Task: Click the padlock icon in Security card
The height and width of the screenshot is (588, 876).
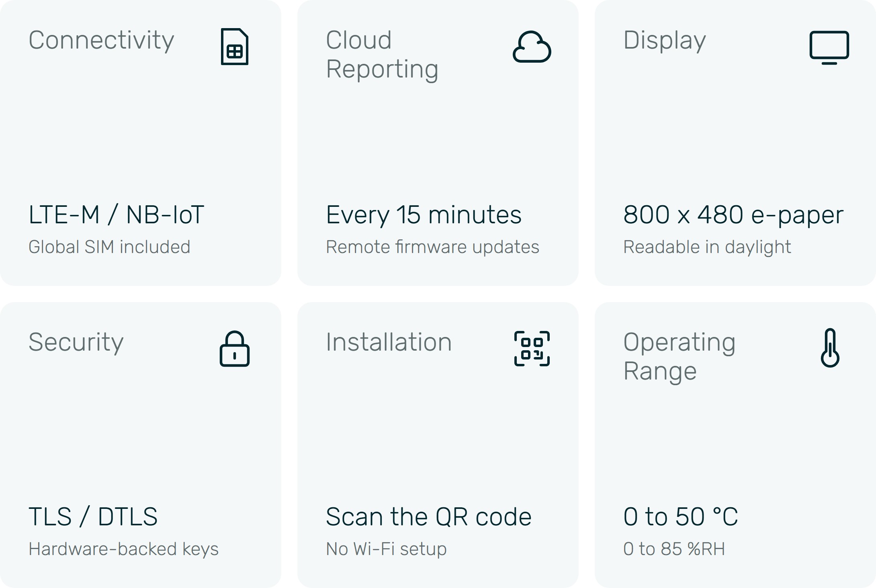Action: pyautogui.click(x=235, y=349)
